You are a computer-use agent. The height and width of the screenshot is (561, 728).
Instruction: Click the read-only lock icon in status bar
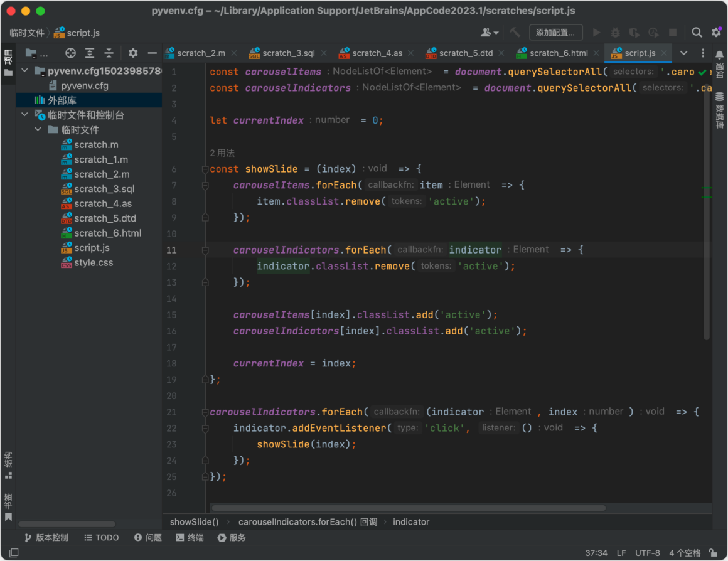point(713,553)
